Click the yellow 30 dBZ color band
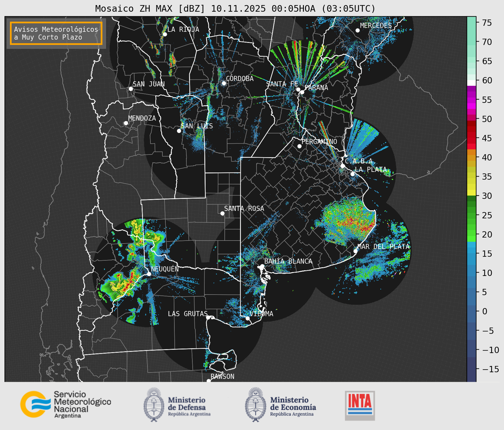Screen dimensions: 504x430 471,193
